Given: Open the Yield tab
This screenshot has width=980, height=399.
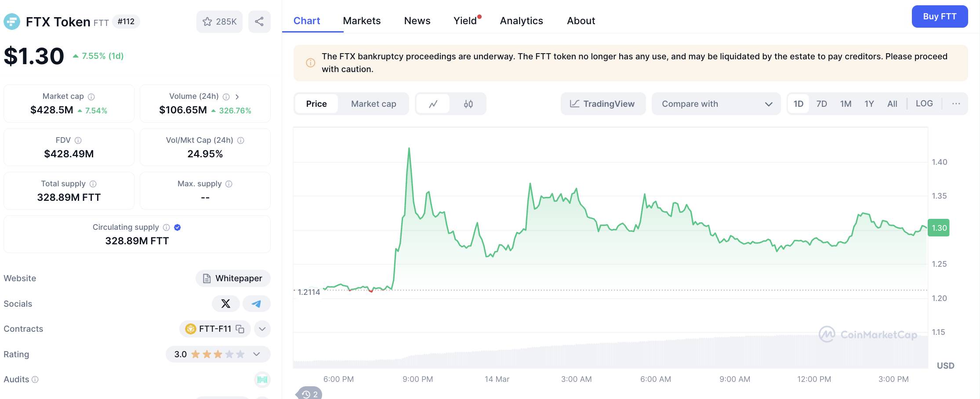Looking at the screenshot, I should (x=465, y=21).
